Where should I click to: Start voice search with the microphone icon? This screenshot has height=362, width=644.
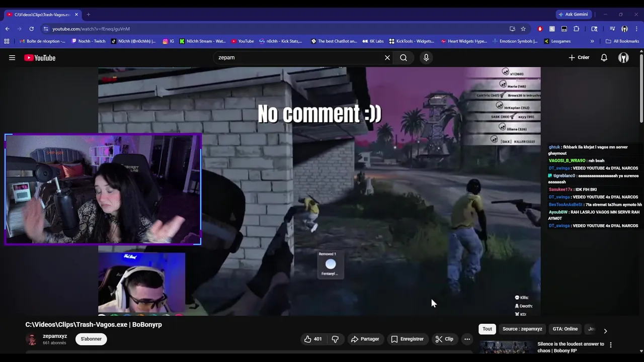(426, 58)
